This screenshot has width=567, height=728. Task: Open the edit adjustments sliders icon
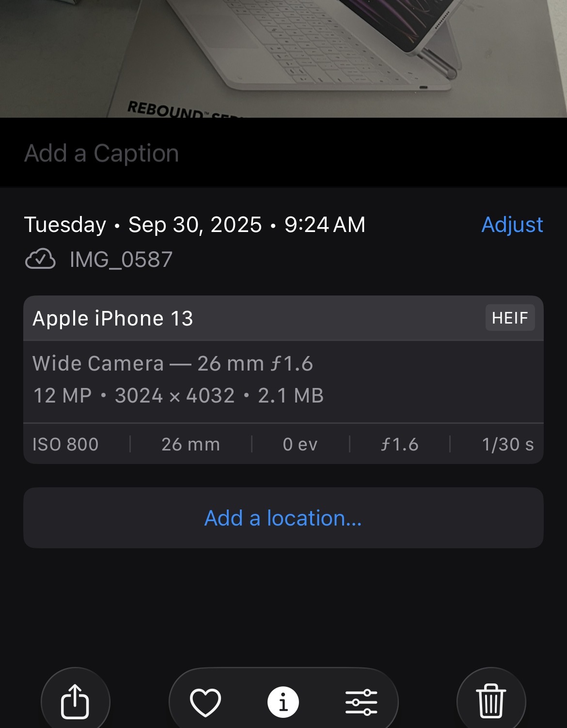pos(361,702)
